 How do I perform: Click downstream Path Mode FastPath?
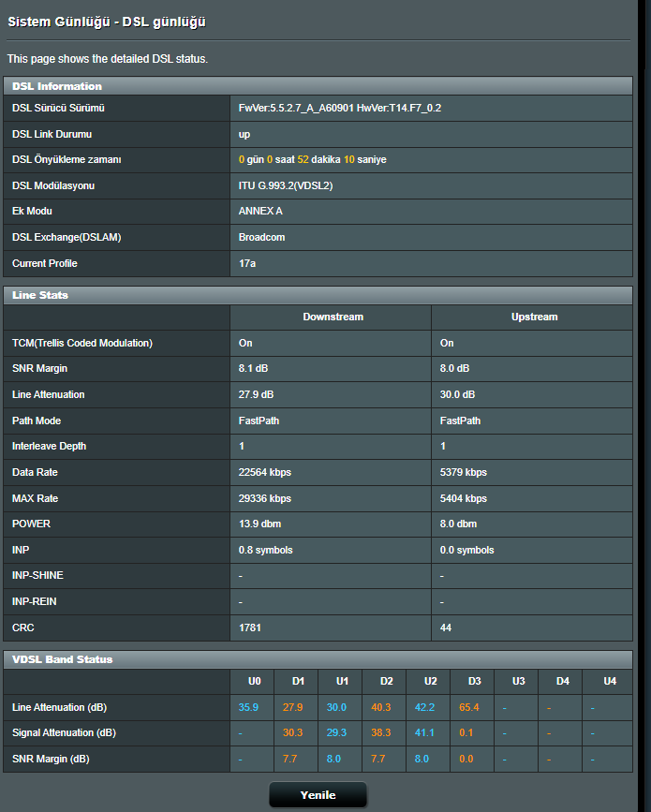[259, 421]
